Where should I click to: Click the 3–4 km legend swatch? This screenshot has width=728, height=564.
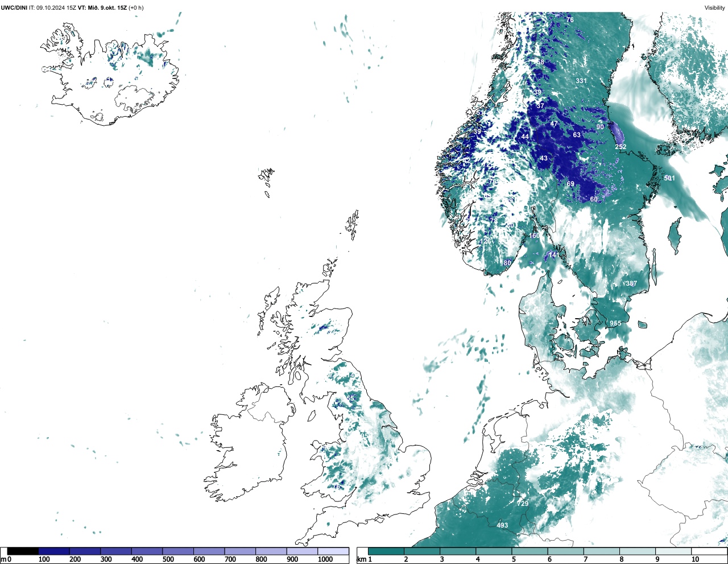[x=458, y=551]
